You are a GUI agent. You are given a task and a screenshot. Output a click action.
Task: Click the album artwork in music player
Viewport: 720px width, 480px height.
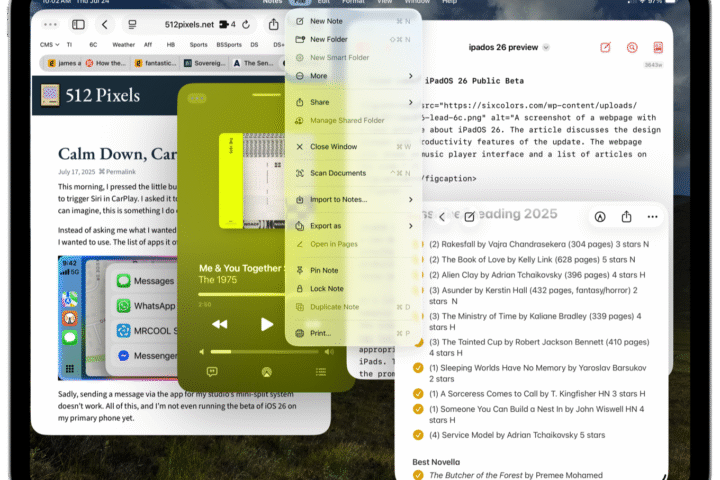pyautogui.click(x=252, y=181)
